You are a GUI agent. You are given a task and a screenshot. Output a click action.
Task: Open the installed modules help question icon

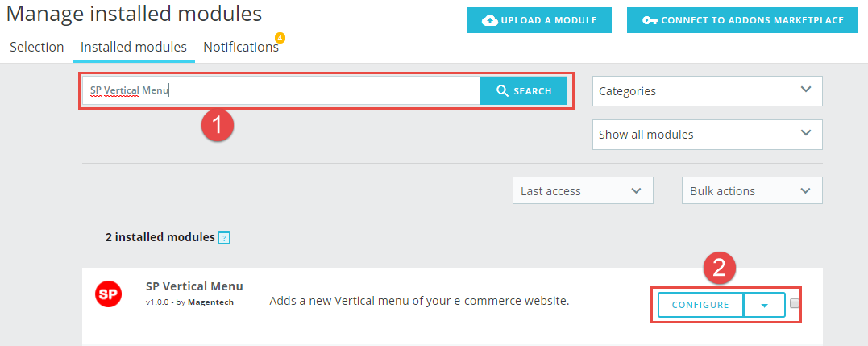click(223, 238)
